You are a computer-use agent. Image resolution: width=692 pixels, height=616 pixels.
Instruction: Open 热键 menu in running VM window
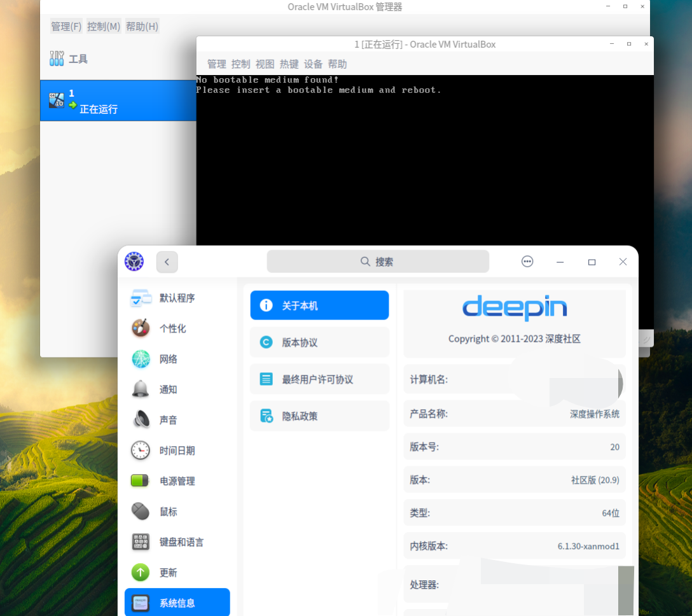(289, 64)
